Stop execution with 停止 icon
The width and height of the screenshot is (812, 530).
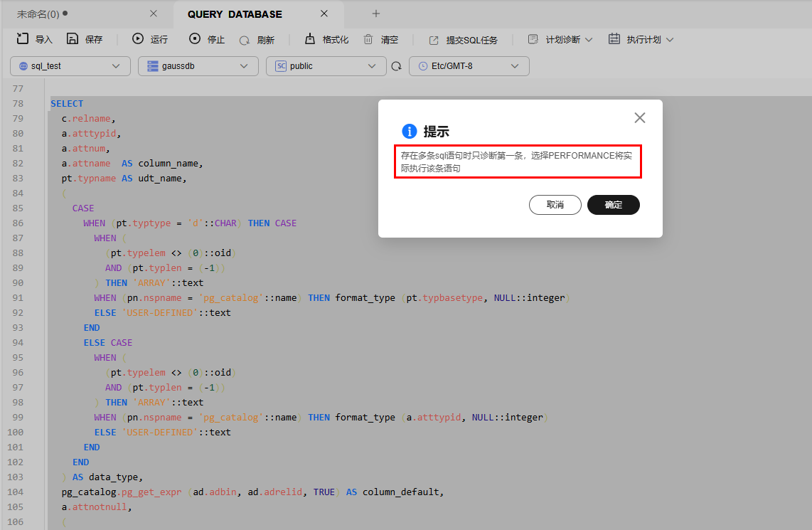click(195, 39)
